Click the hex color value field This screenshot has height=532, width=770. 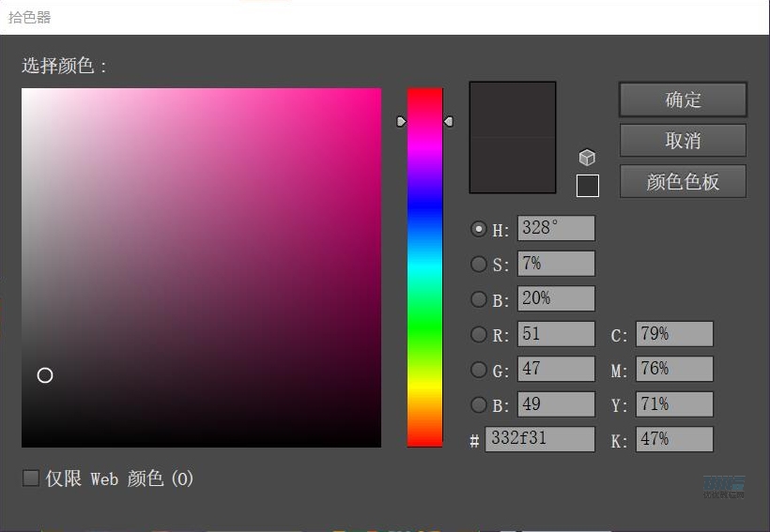(540, 439)
